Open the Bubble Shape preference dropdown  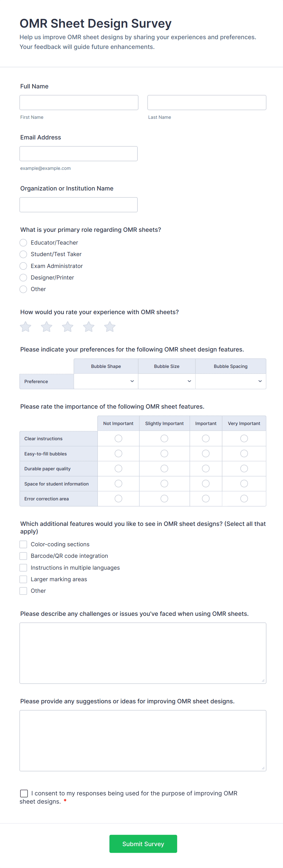click(x=106, y=381)
